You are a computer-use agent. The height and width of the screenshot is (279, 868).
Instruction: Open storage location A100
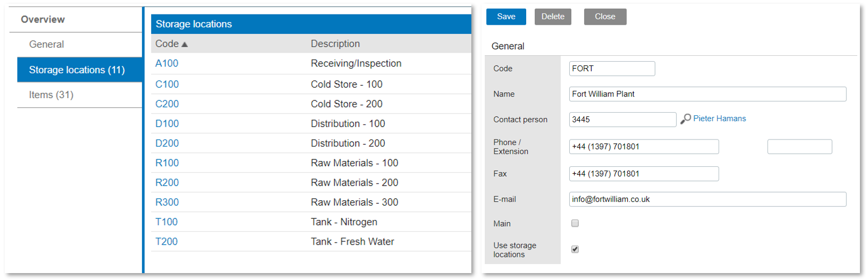[167, 63]
